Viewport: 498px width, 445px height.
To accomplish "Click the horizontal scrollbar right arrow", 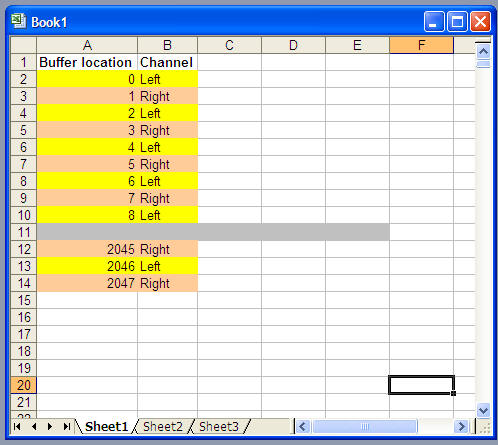I will 462,426.
